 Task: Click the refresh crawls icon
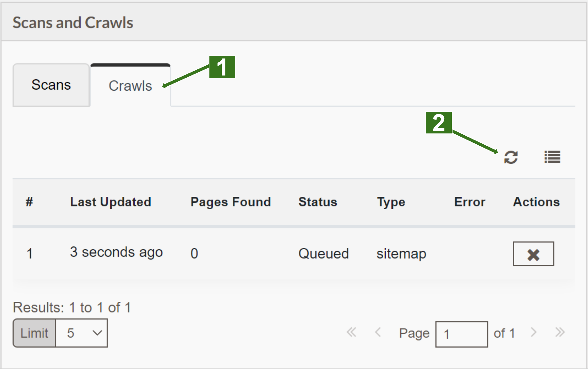pos(511,157)
